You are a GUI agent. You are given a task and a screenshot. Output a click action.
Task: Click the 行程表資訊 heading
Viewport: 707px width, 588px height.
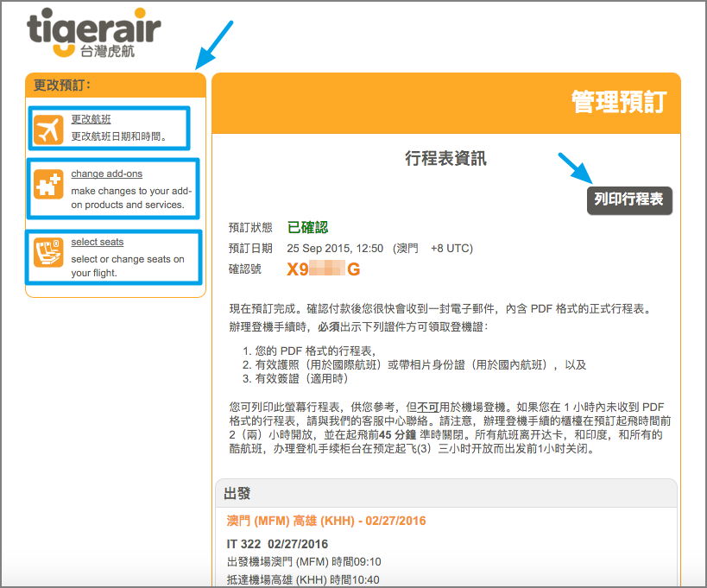[x=445, y=158]
